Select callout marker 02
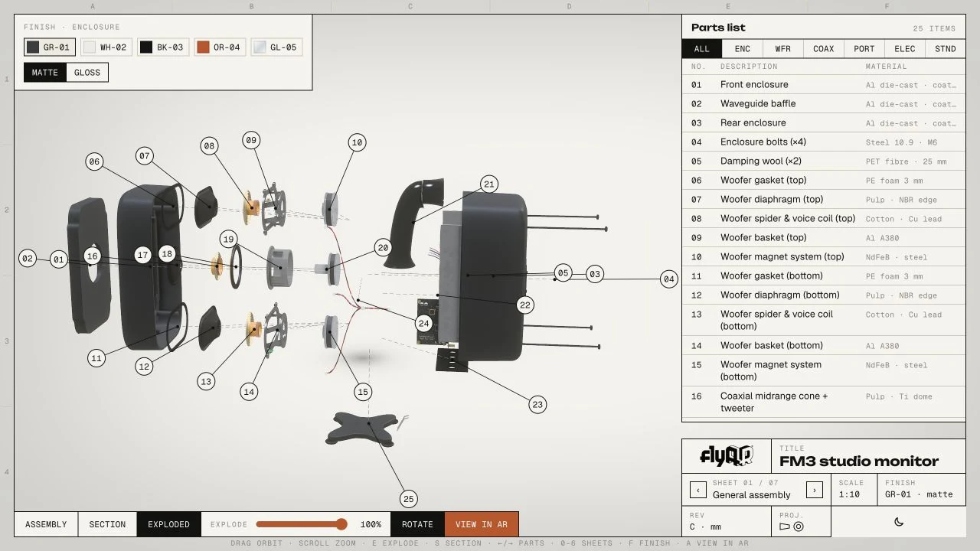 tap(28, 259)
